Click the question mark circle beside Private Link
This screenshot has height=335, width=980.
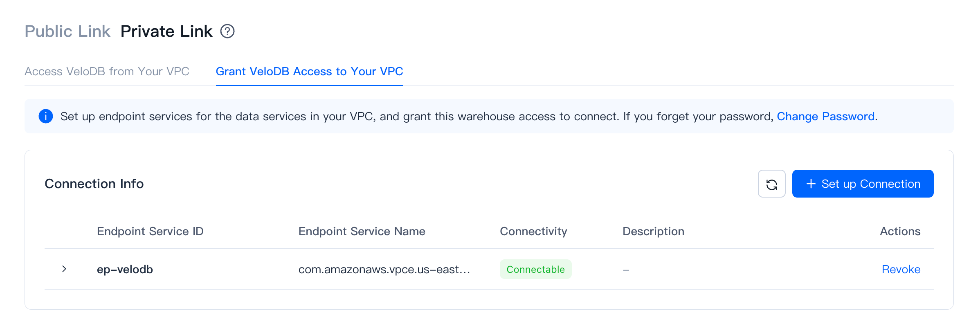click(227, 31)
